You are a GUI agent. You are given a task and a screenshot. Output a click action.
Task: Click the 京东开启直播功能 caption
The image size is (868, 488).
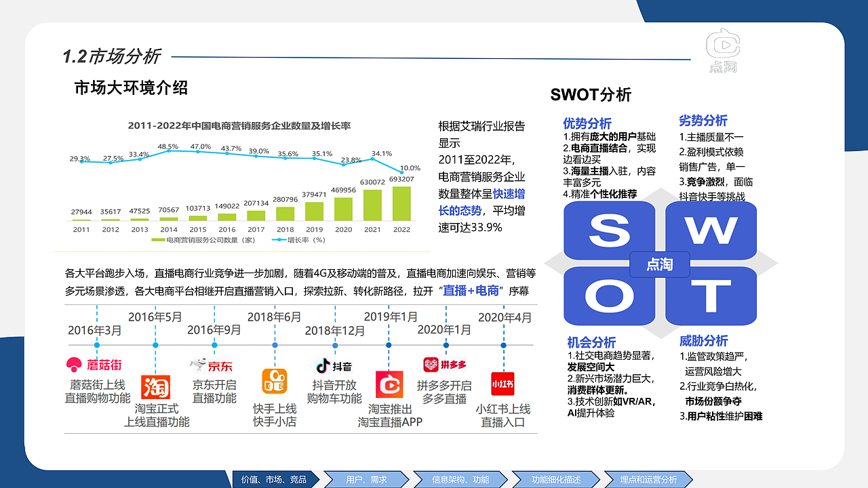coord(214,391)
